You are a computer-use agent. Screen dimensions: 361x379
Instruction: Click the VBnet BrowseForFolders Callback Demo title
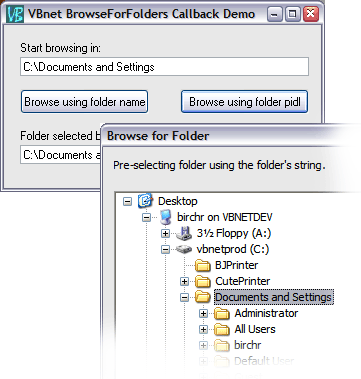(x=141, y=14)
